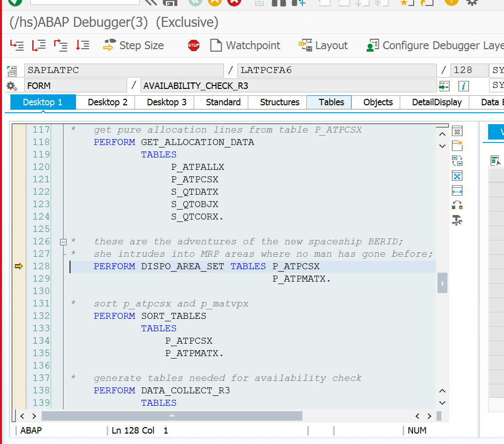This screenshot has height=444, width=504.
Task: Click the ABAP label in the status bar
Action: pyautogui.click(x=31, y=431)
